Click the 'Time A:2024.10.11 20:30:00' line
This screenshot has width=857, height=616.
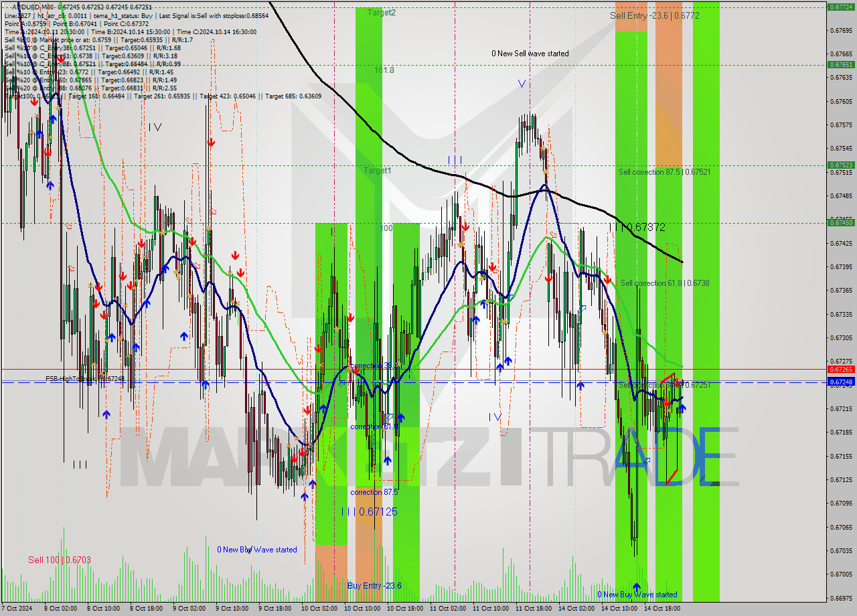[131, 31]
